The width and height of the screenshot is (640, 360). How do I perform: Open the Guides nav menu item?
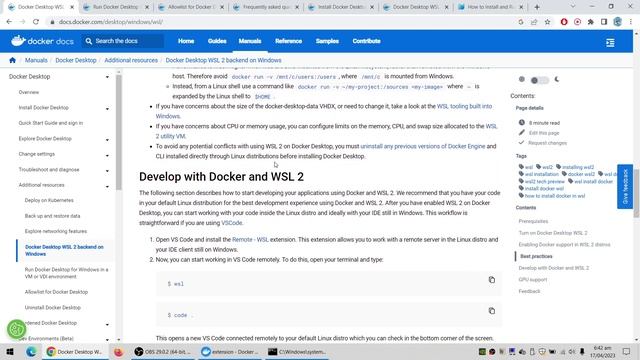217,41
